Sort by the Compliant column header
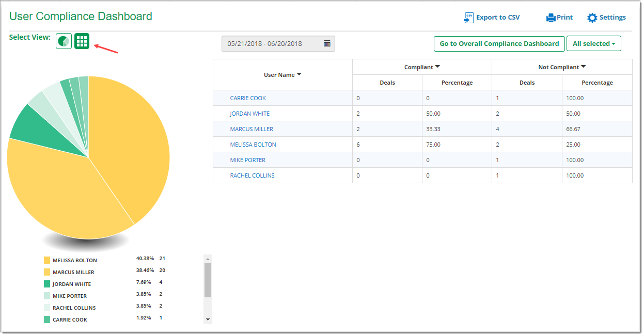644x336 pixels. pos(422,67)
